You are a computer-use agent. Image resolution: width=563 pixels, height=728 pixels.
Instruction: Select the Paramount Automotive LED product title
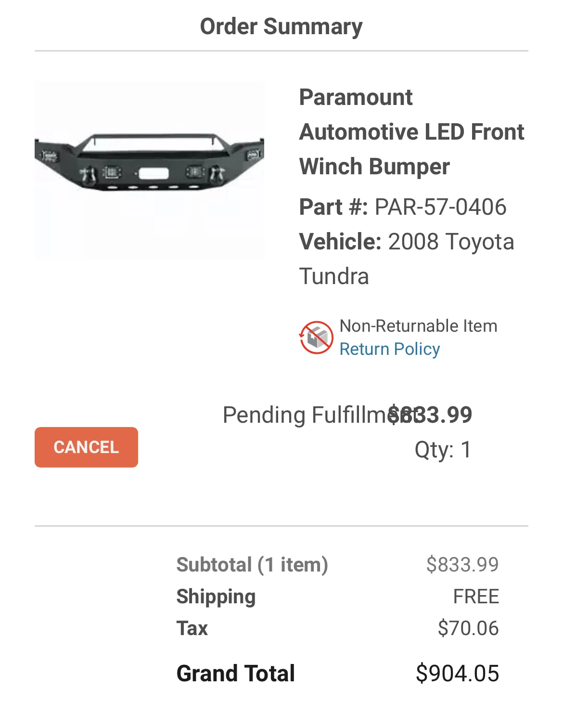(x=411, y=132)
